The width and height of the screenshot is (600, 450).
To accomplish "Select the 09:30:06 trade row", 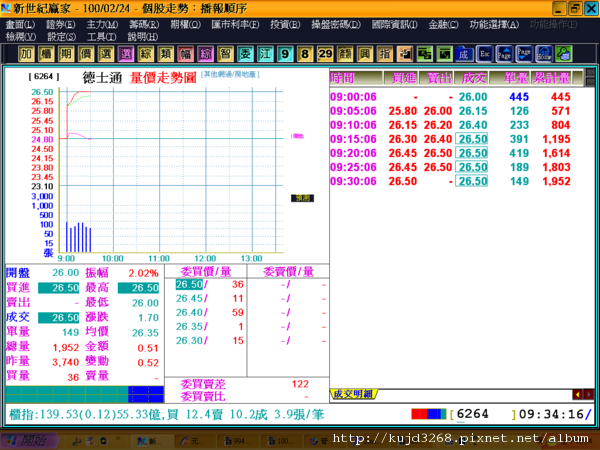I will (450, 181).
